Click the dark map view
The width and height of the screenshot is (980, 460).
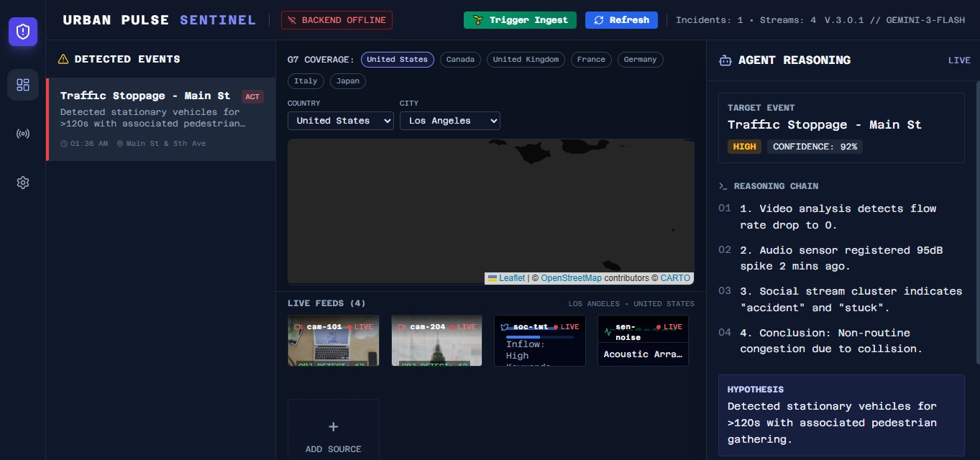click(x=491, y=211)
